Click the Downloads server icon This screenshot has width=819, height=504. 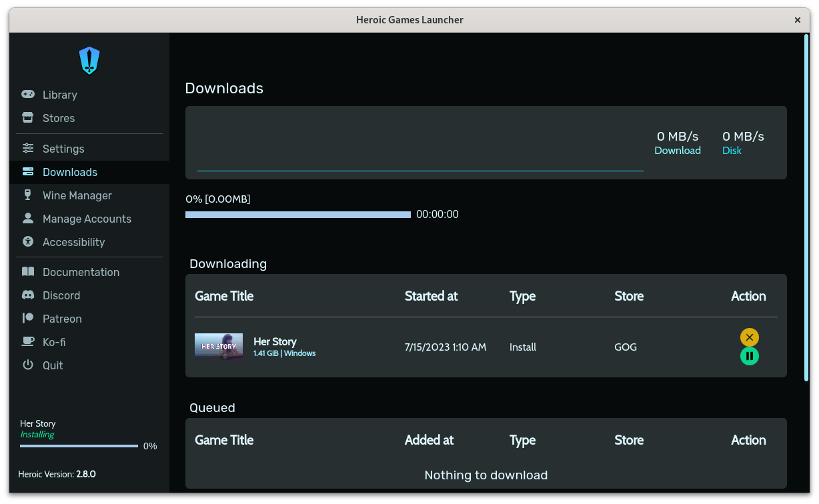click(28, 172)
